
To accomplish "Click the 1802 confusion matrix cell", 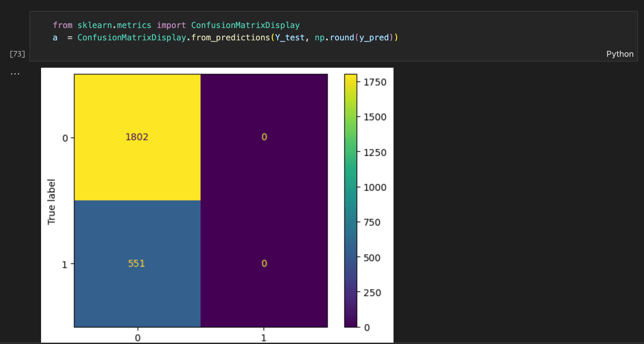I will coord(137,137).
